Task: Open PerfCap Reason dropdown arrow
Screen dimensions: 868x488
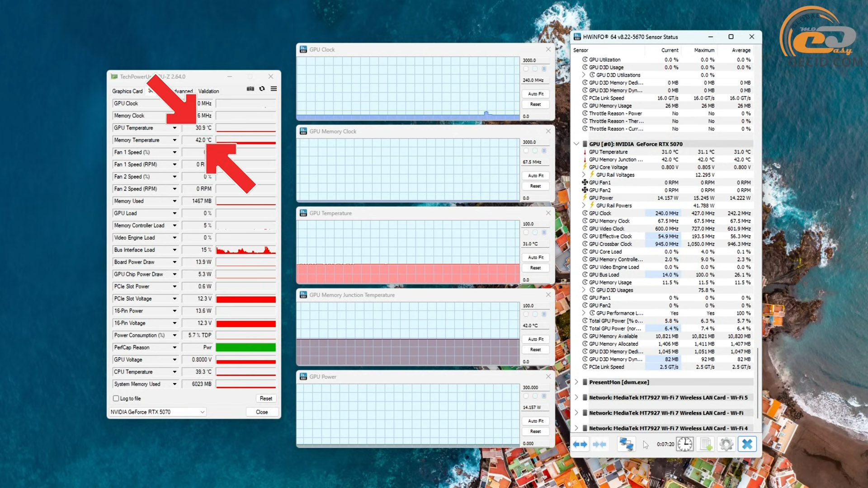Action: click(x=175, y=347)
